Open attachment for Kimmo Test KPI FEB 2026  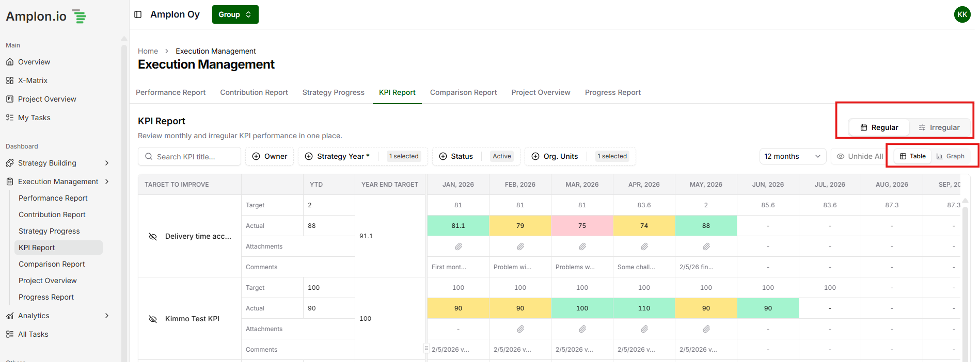520,329
